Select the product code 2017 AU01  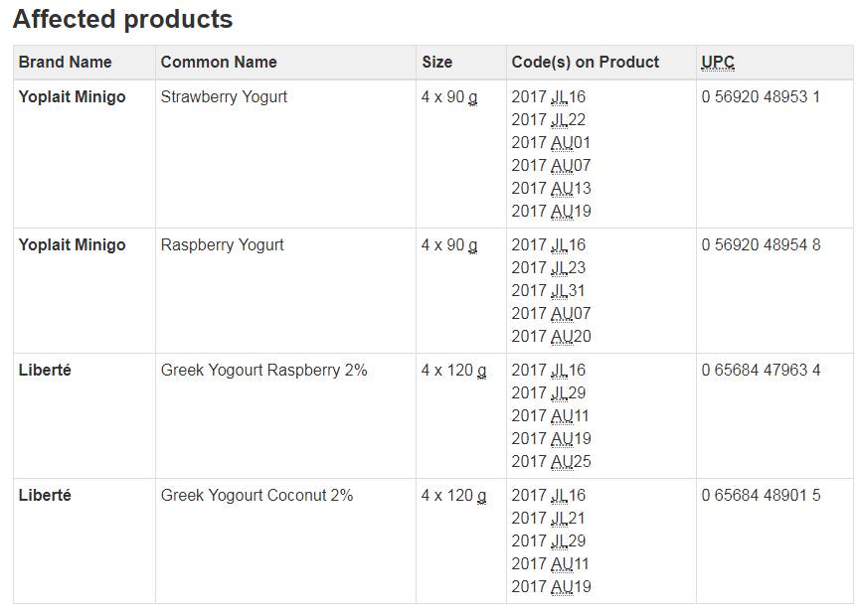551,142
